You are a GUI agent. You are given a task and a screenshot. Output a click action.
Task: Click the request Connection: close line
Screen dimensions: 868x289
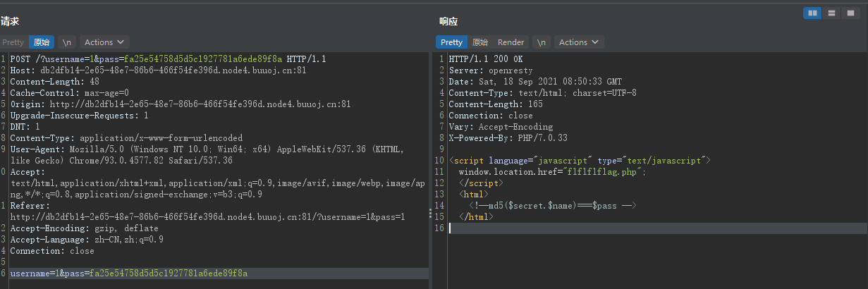pyautogui.click(x=52, y=251)
